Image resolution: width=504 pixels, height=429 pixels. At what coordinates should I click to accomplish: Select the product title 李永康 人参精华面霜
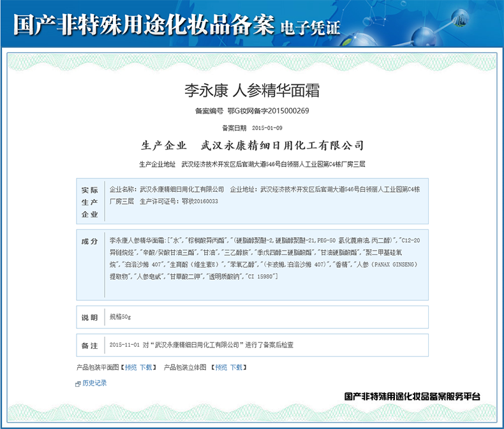click(251, 91)
